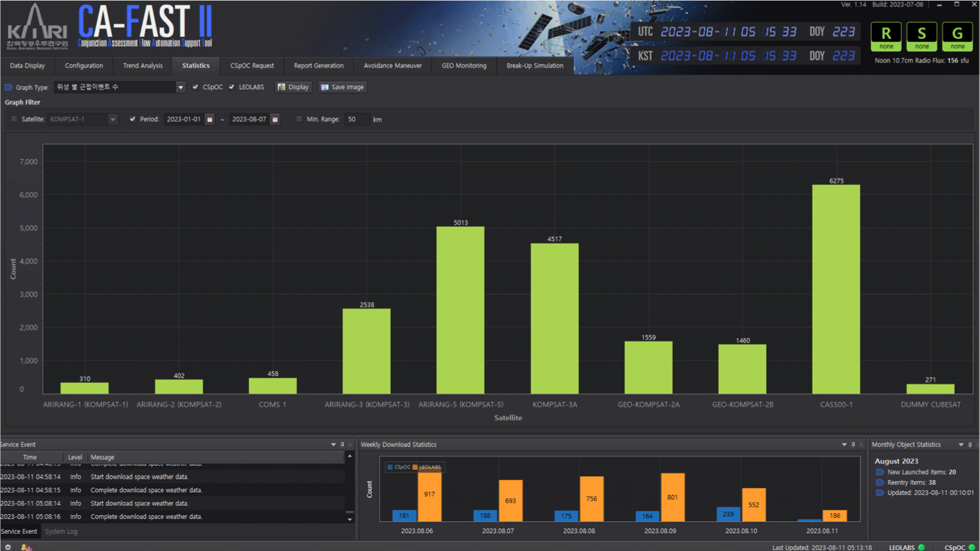980x551 pixels.
Task: Go to the Trend Analysis tab
Action: [x=142, y=65]
